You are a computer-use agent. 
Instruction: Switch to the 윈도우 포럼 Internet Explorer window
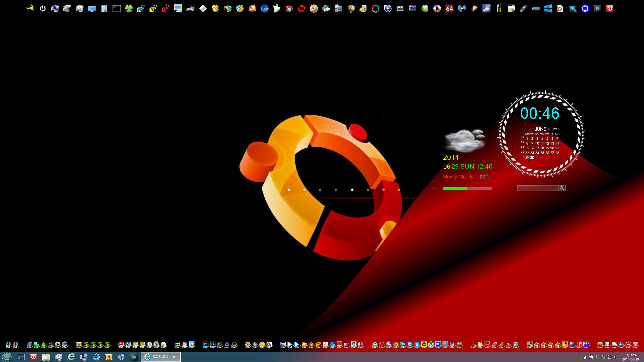tap(160, 357)
